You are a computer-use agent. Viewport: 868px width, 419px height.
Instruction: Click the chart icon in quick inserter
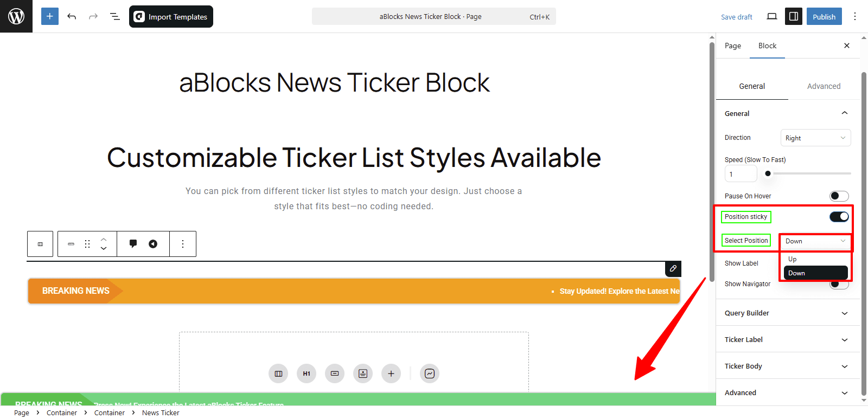(430, 373)
